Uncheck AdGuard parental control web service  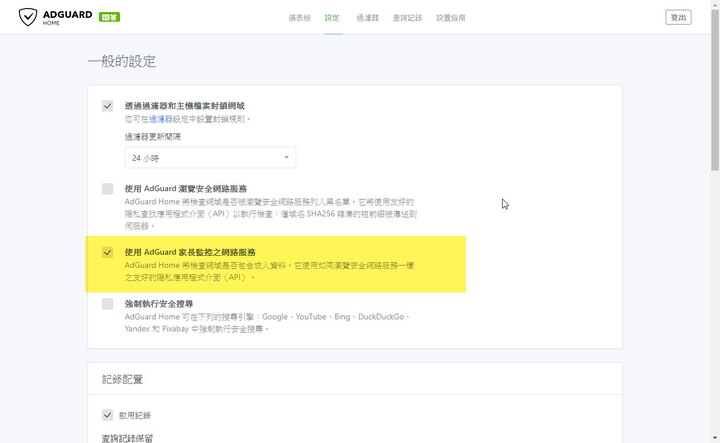point(107,252)
